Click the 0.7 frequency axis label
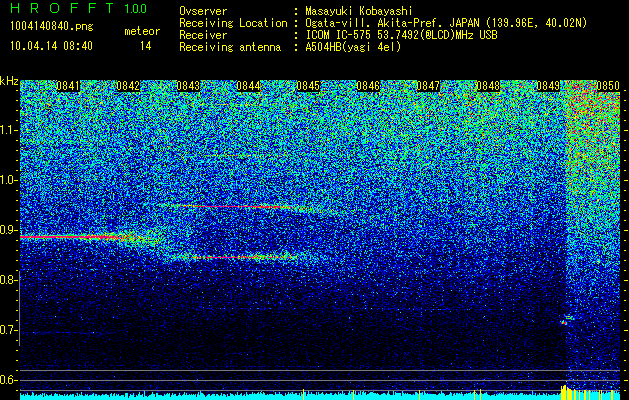Viewport: 629px width, 400px height. click(x=8, y=330)
